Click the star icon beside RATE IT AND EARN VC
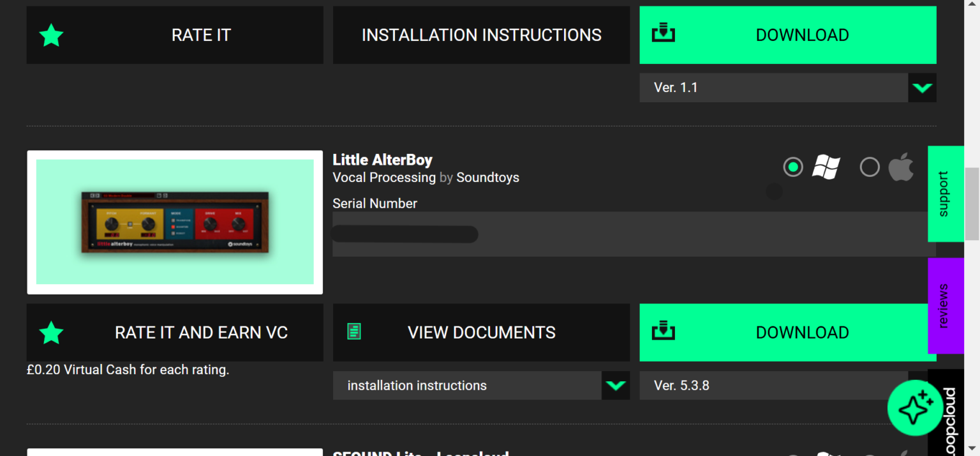Viewport: 980px width, 456px height. coord(51,333)
